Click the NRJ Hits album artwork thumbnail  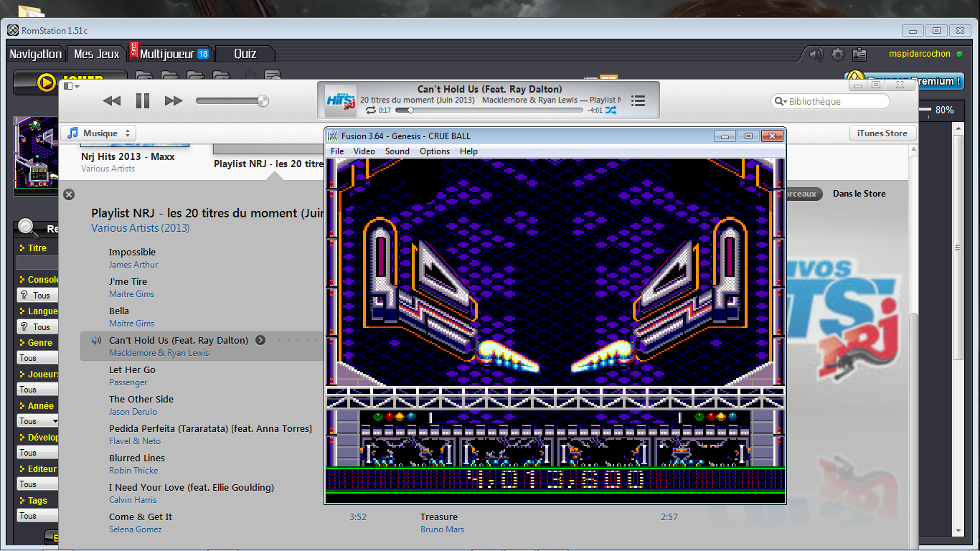[340, 100]
